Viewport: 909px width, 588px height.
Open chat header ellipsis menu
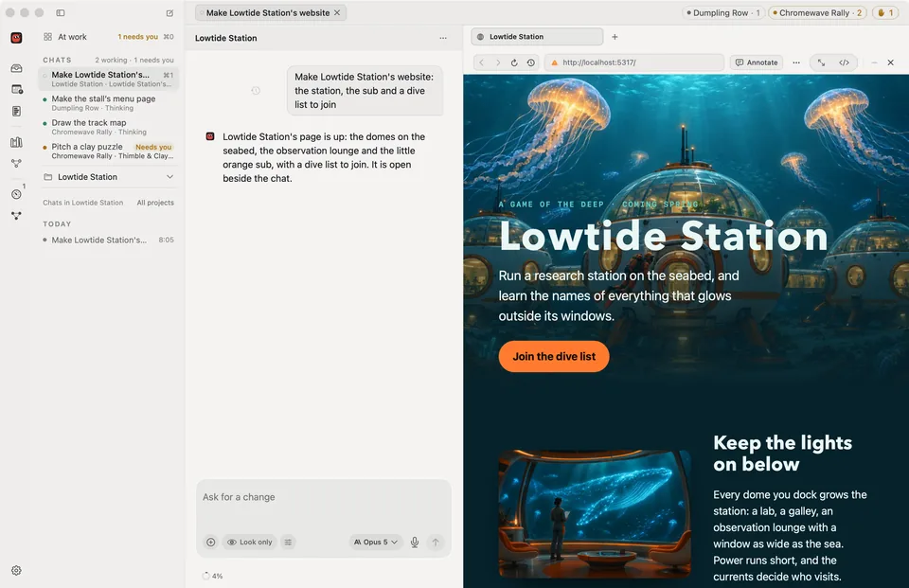443,38
